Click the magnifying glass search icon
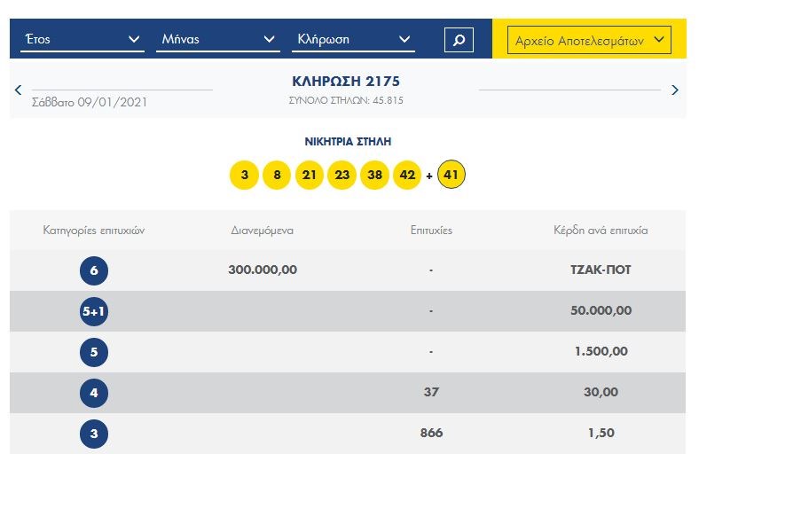793x532 pixels. click(x=459, y=40)
